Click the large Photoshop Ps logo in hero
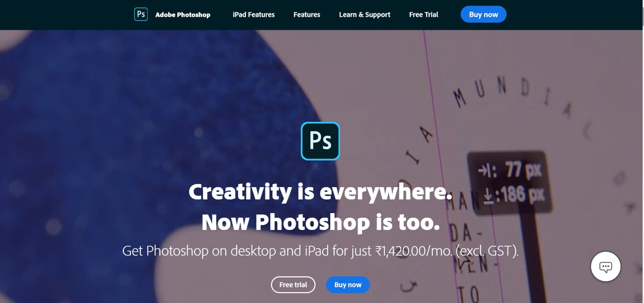644x303 pixels. click(320, 141)
